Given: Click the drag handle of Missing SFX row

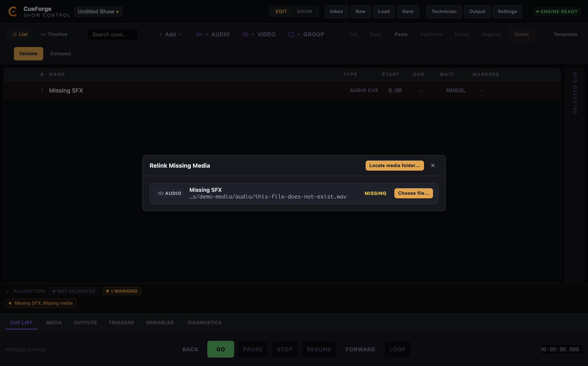Looking at the screenshot, I should 16,90.
